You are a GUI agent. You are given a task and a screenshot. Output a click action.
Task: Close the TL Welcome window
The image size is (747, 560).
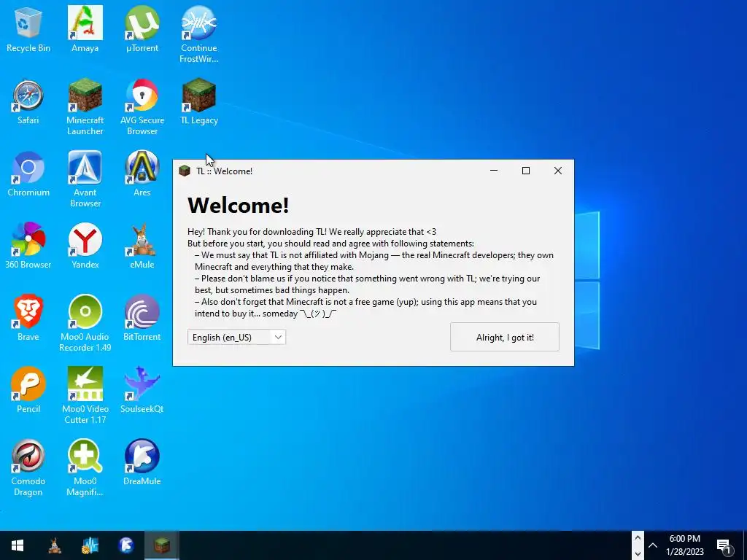tap(558, 171)
